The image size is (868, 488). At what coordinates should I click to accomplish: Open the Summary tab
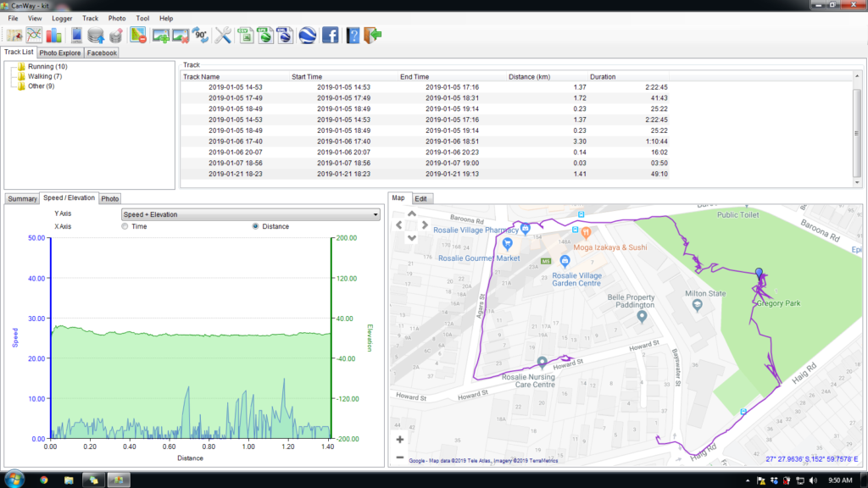click(22, 199)
